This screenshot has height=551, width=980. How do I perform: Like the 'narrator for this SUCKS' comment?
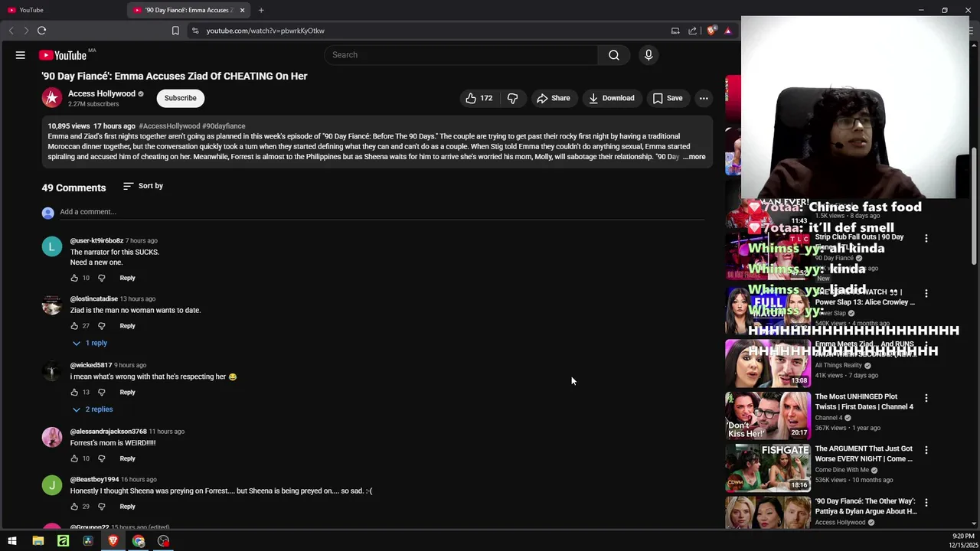point(74,278)
